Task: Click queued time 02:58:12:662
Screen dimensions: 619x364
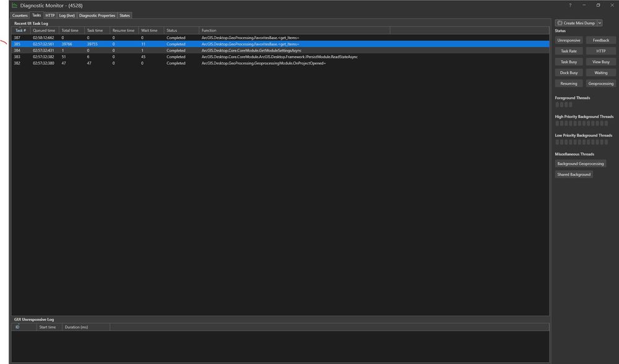Action: point(43,38)
